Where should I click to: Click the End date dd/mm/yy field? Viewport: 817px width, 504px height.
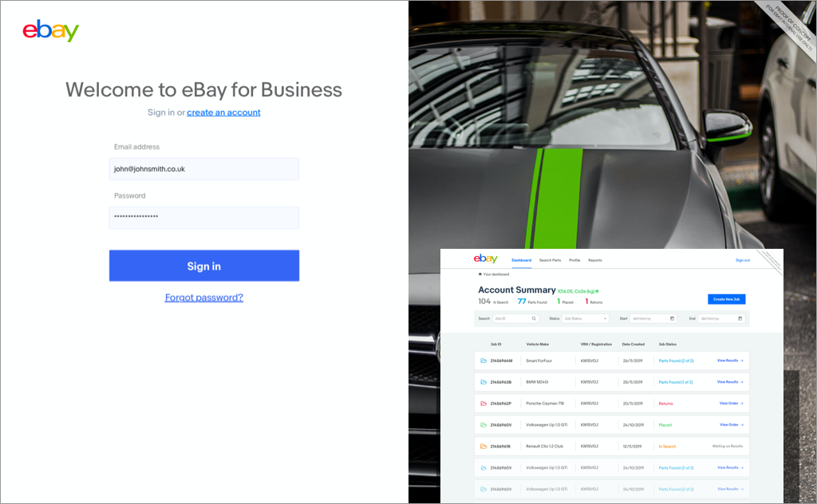721,318
